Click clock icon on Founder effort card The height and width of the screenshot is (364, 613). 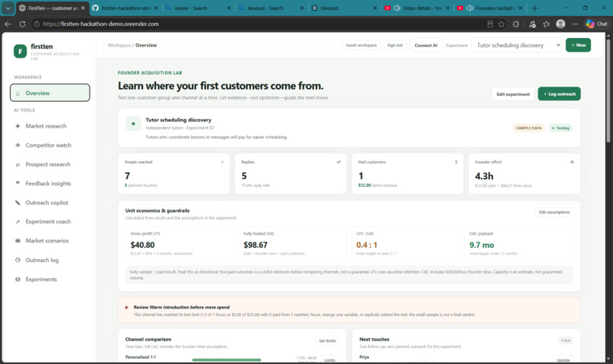click(x=572, y=162)
